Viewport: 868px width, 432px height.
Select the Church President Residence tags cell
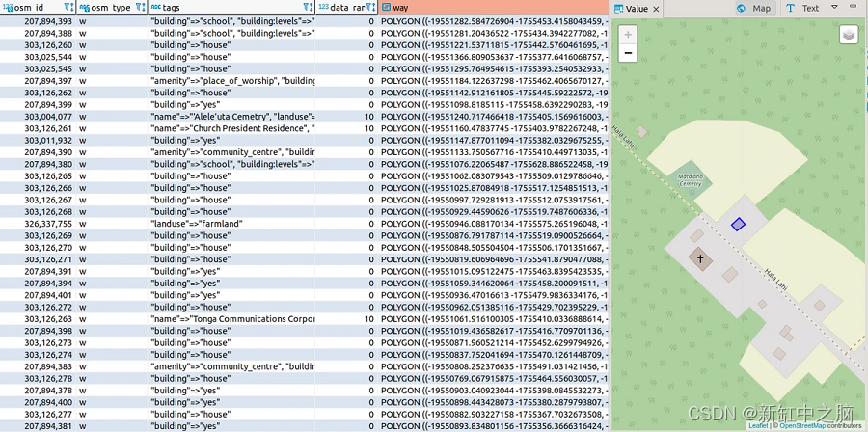231,128
